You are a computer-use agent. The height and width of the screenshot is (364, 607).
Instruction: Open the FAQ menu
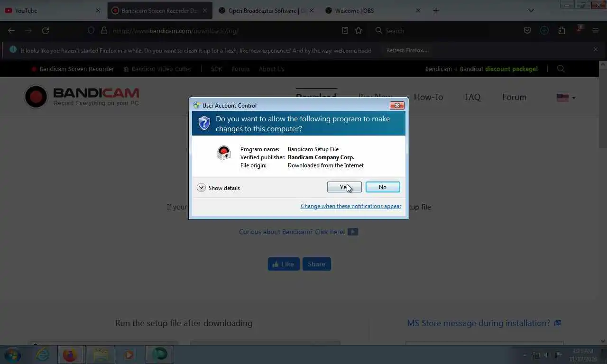pyautogui.click(x=473, y=97)
